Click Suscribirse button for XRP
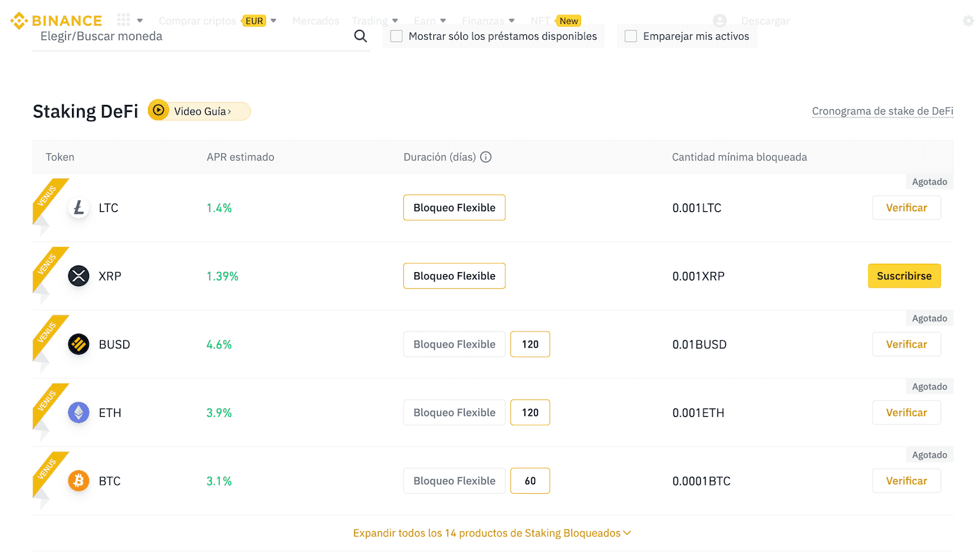This screenshot has height=554, width=980. point(904,276)
